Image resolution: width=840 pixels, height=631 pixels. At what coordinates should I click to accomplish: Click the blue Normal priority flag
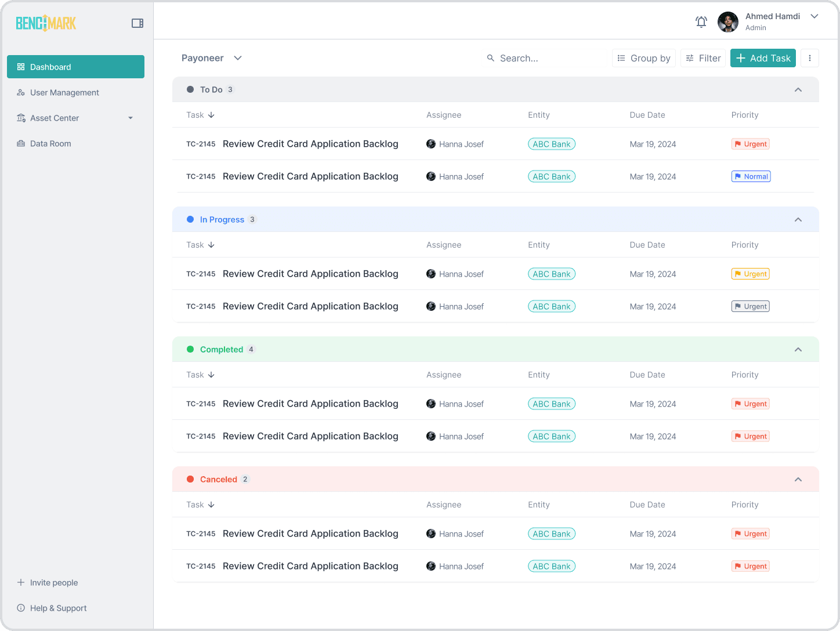[x=751, y=176]
